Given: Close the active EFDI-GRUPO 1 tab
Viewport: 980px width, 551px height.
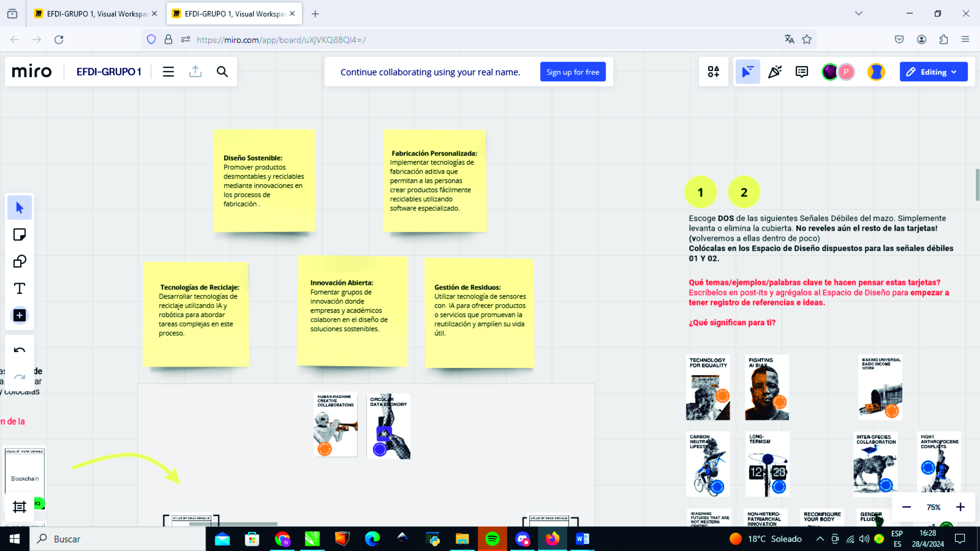Looking at the screenshot, I should (x=292, y=14).
